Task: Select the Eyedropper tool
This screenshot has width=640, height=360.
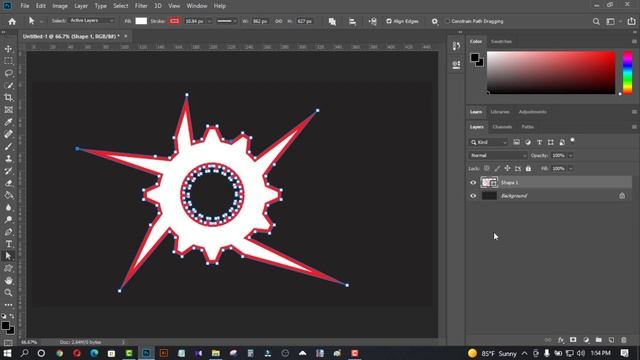Action: pyautogui.click(x=8, y=122)
